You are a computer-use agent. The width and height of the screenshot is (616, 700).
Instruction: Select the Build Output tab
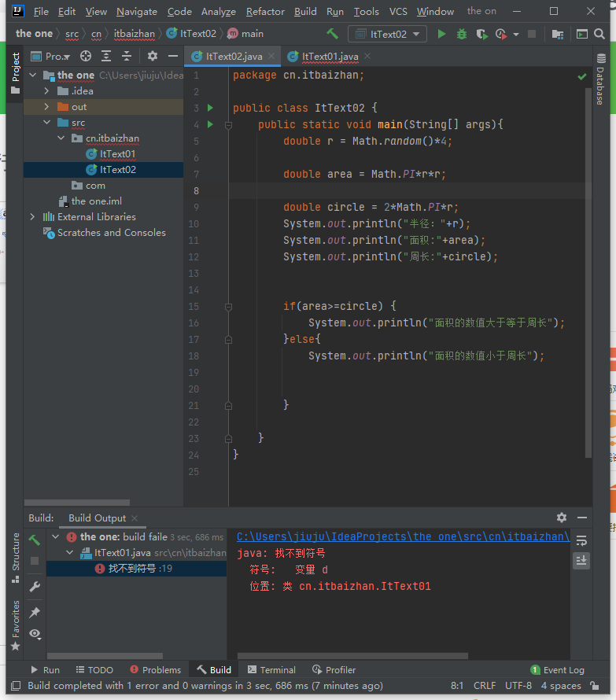97,518
